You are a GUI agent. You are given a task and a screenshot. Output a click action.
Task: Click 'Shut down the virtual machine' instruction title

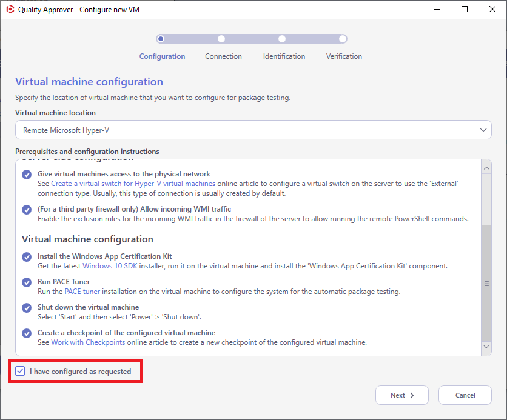coord(89,307)
